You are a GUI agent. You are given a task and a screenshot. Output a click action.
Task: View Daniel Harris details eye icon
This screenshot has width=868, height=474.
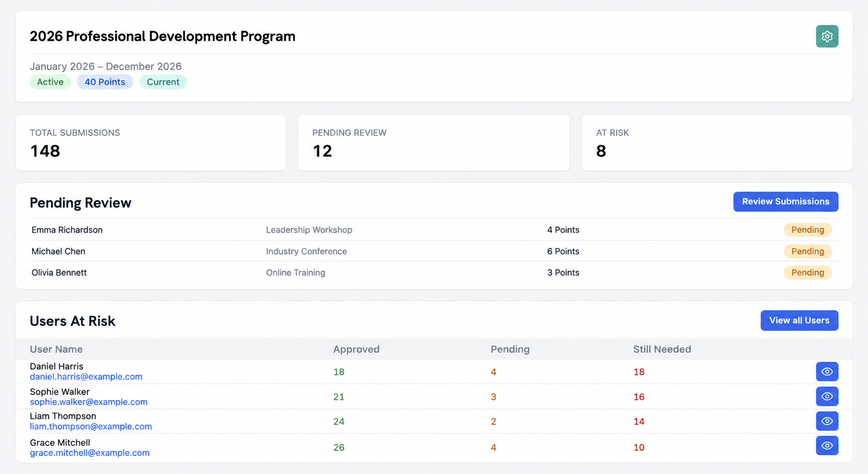click(827, 372)
